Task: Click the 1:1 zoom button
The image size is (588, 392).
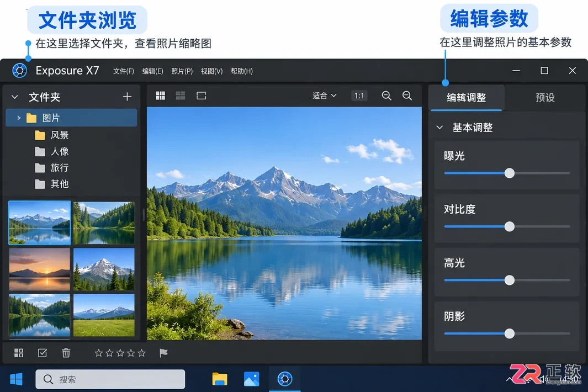Action: pyautogui.click(x=359, y=96)
